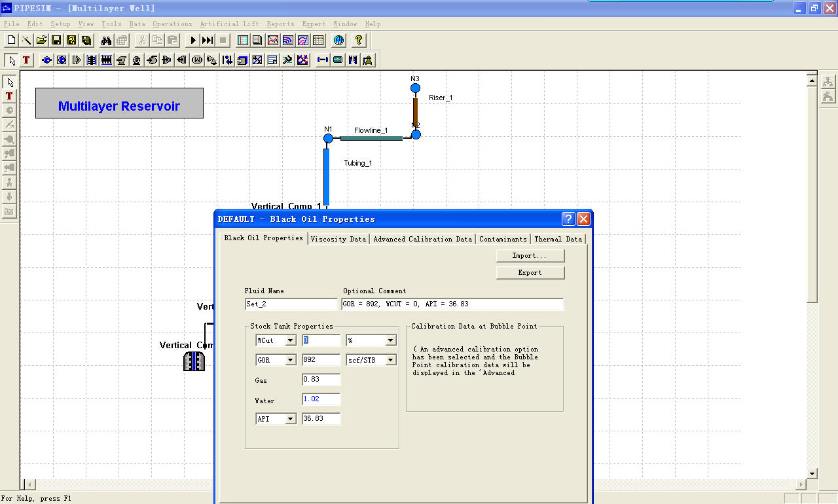838x504 pixels.
Task: Select the red T text tool in second toolbar
Action: pos(26,60)
